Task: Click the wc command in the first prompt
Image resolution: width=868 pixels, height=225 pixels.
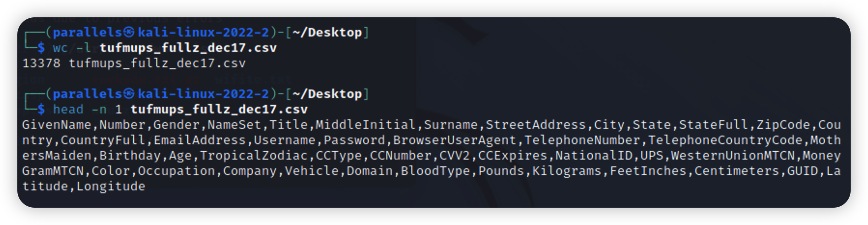Action: 60,48
